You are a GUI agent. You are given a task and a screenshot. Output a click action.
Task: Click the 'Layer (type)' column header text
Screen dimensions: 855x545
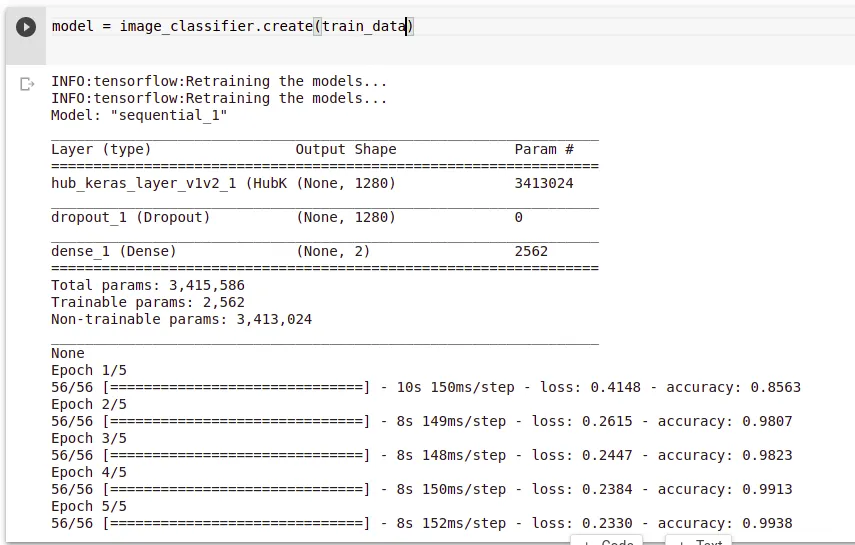click(101, 149)
